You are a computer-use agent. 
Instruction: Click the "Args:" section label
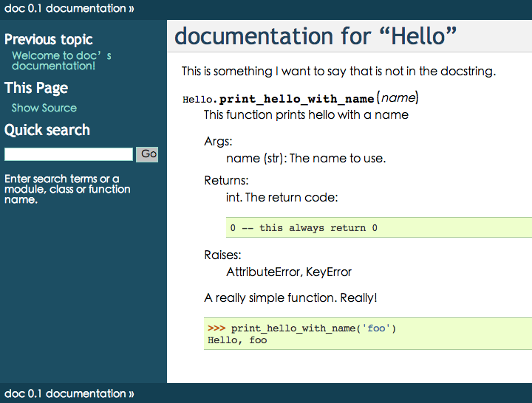218,141
